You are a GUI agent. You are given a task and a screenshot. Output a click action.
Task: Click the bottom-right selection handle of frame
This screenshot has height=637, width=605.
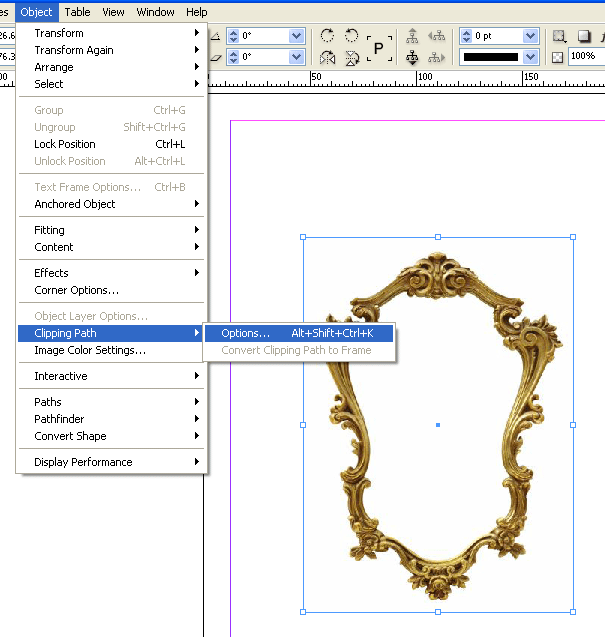click(573, 612)
